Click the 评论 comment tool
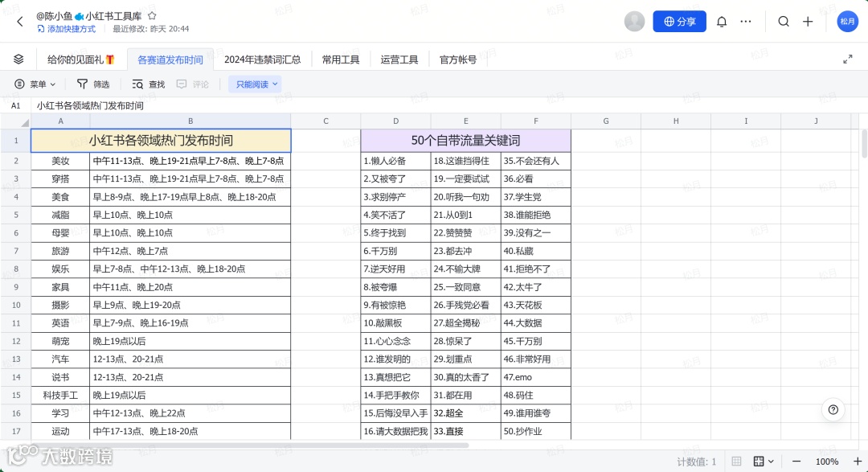The height and width of the screenshot is (472, 868). [193, 84]
